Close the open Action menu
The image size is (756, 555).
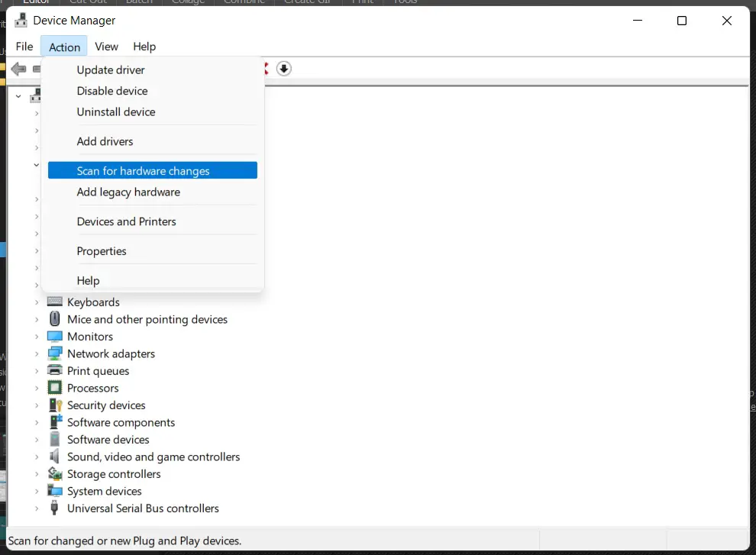[64, 47]
